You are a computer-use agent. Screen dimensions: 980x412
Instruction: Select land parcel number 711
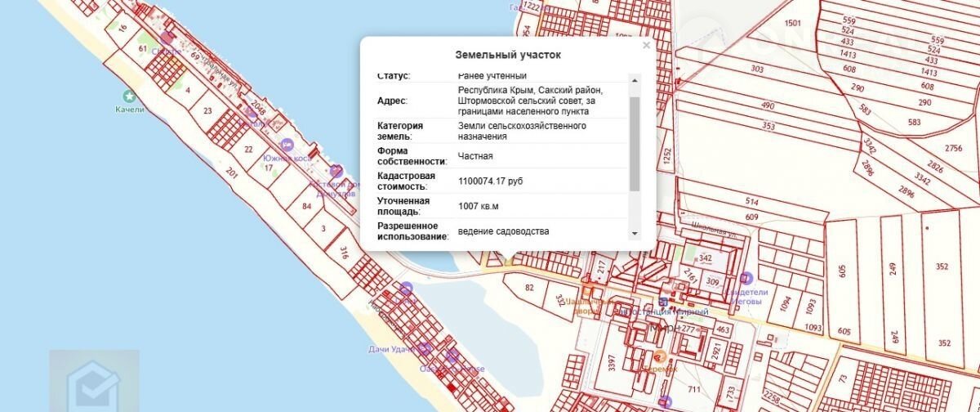point(694,389)
